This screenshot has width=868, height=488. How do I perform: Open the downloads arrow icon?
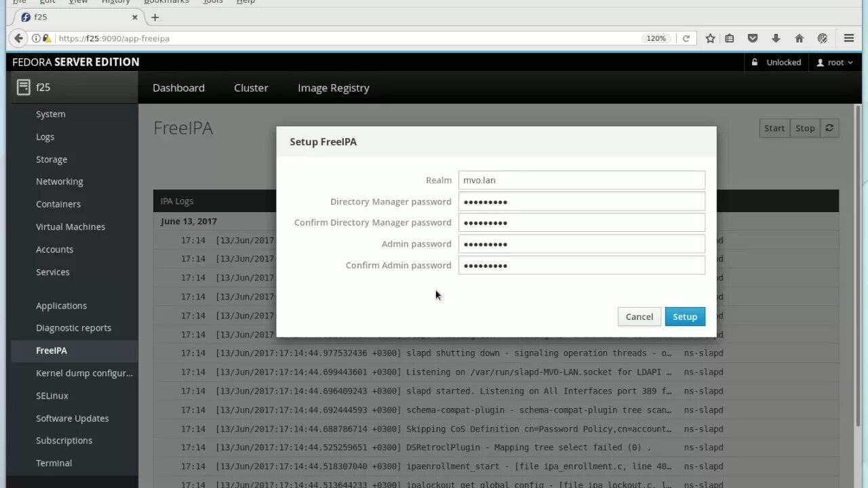(x=776, y=39)
